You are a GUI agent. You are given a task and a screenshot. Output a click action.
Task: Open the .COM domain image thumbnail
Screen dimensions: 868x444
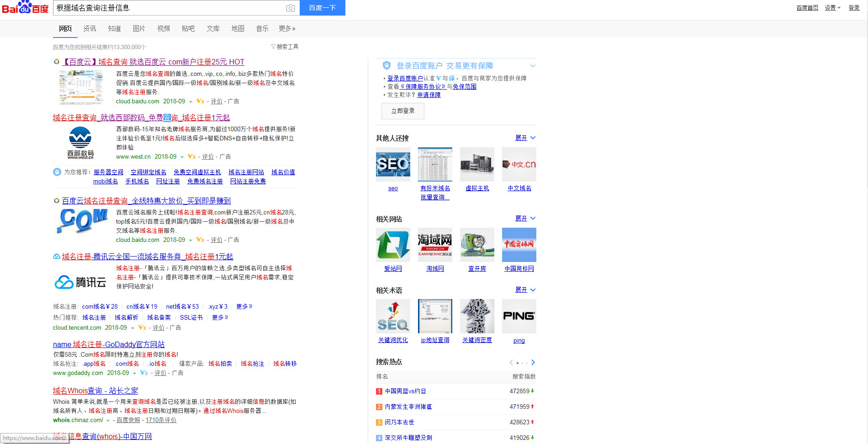tap(83, 223)
